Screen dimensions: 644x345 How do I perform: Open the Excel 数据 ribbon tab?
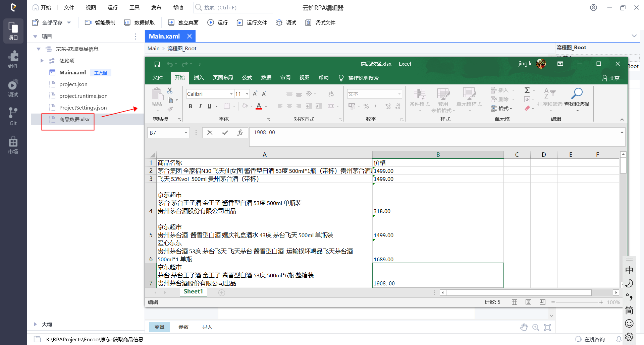[266, 78]
